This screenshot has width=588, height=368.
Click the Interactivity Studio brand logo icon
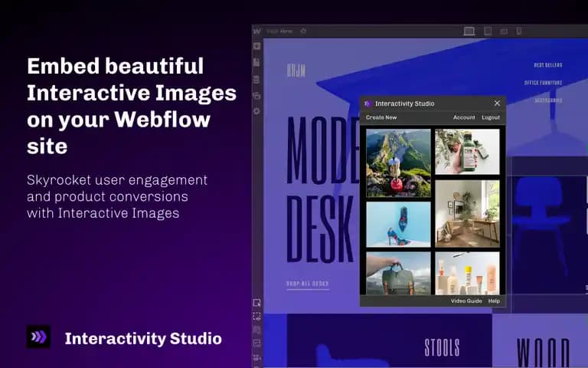point(38,337)
